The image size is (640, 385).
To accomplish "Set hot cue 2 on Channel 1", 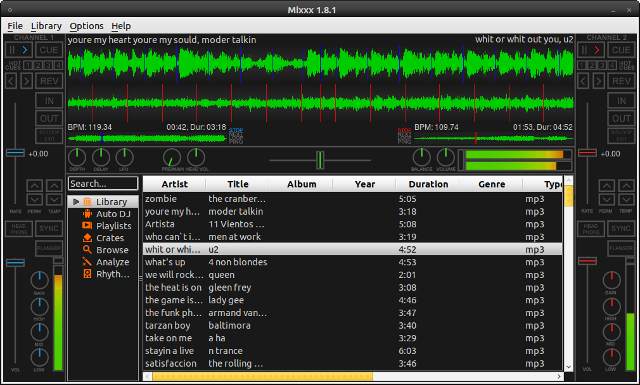I will coord(38,65).
